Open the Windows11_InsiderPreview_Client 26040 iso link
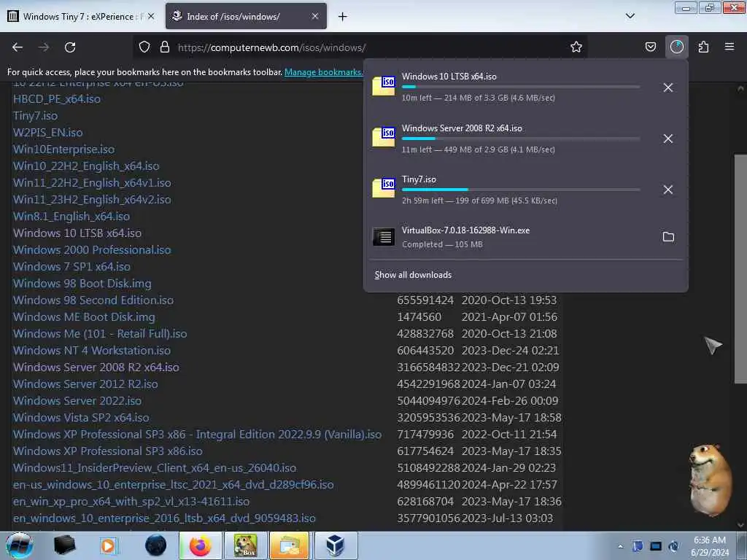 tap(155, 468)
